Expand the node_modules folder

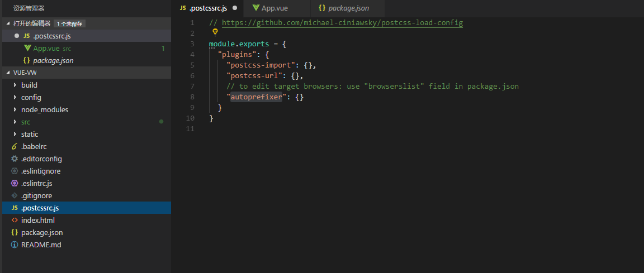15,109
